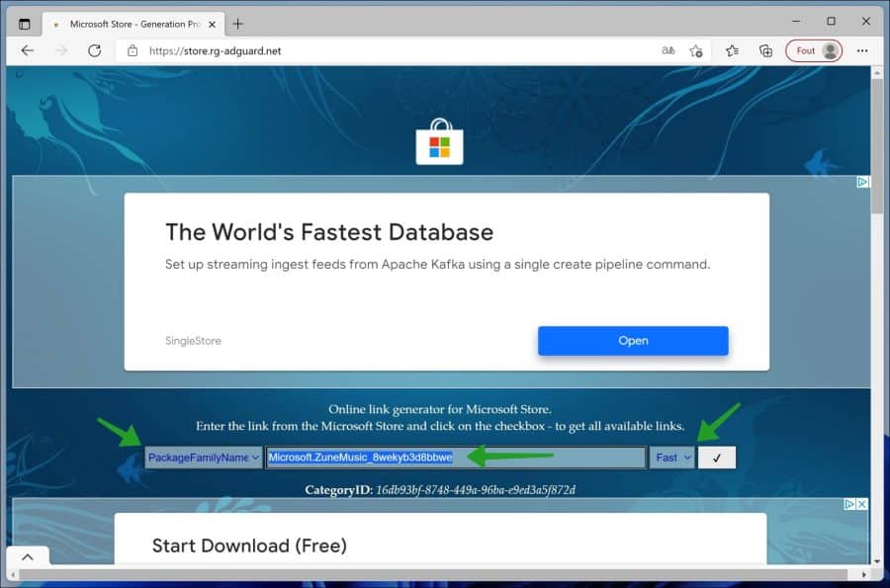
Task: Open the AdChoices icon on the SingleStore ad
Action: tap(862, 182)
